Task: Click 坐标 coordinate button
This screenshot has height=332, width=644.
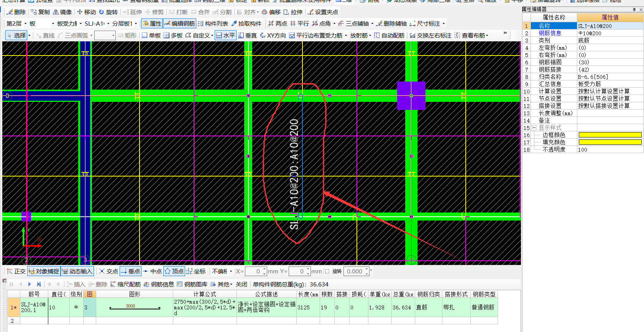Action: (196, 271)
